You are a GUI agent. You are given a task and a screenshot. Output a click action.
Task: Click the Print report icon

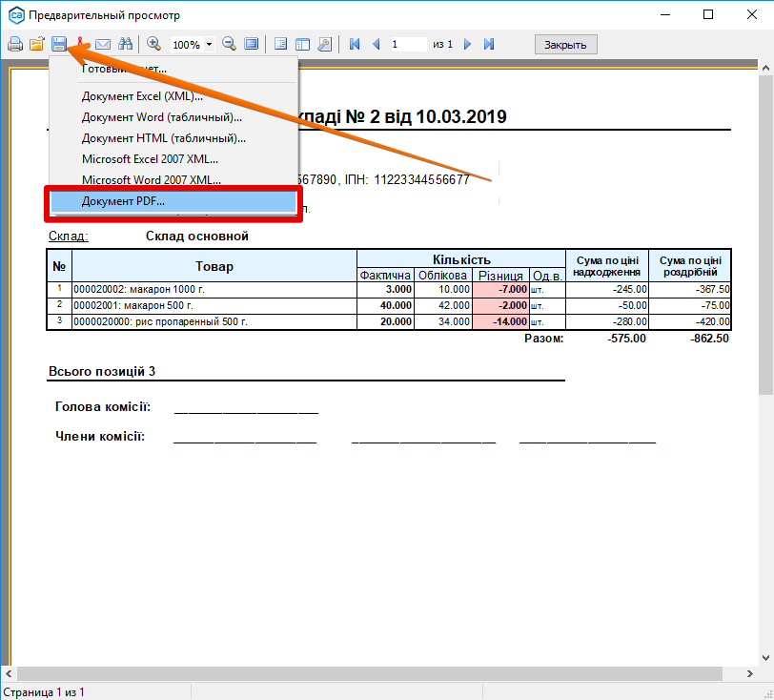[x=15, y=45]
